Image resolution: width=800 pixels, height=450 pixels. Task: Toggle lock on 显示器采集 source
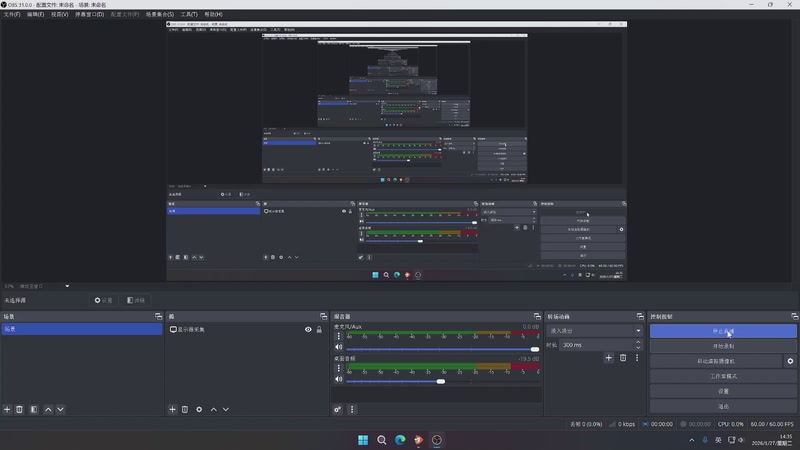(x=319, y=330)
